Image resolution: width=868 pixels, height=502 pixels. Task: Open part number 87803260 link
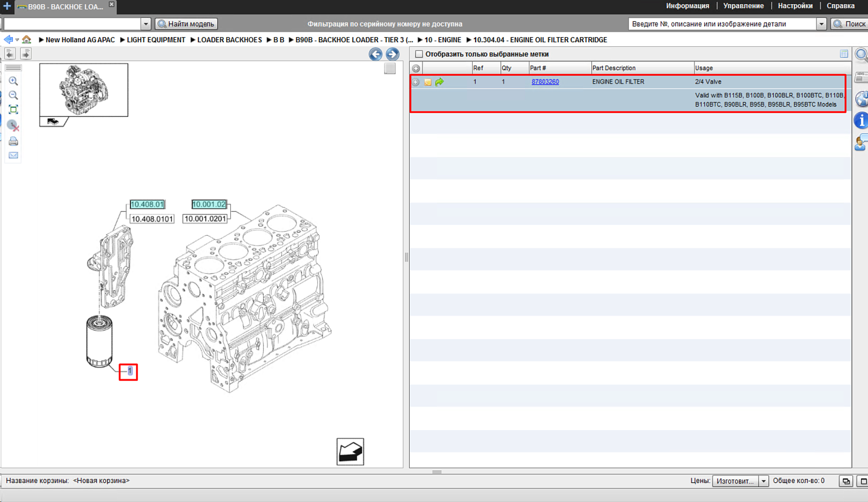545,82
